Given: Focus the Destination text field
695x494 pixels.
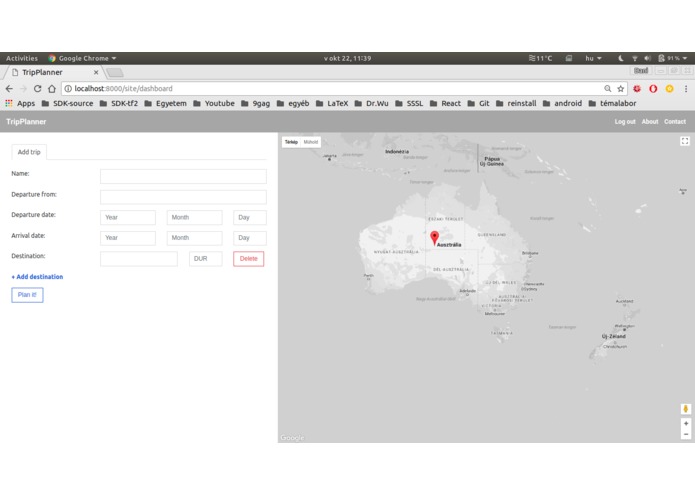Looking at the screenshot, I should [139, 259].
